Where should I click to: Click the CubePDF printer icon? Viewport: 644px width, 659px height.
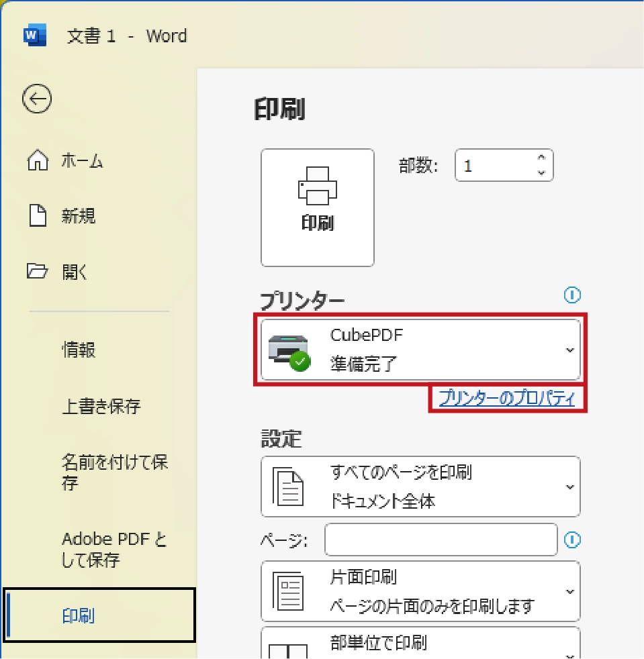(289, 350)
